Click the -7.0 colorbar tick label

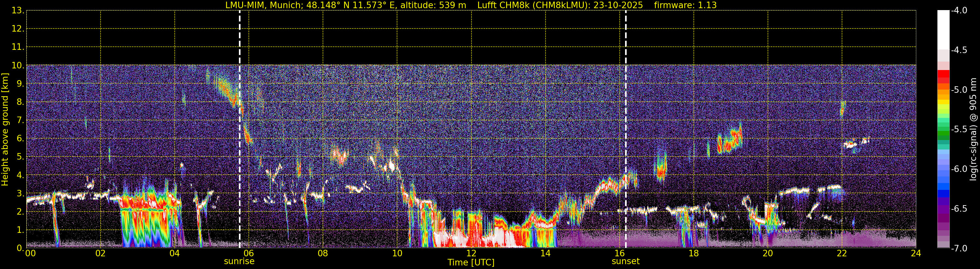(959, 248)
